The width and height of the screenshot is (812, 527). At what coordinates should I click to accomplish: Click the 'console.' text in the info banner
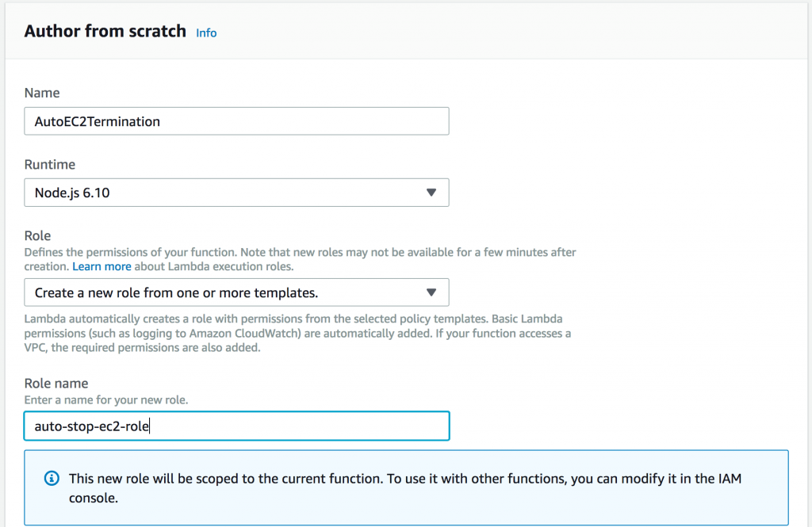94,498
